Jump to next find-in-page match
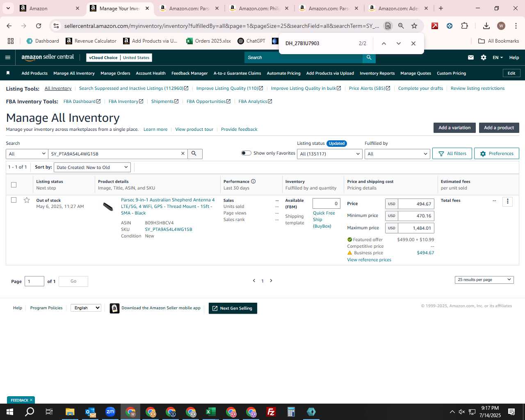Viewport: 525px width, 420px height. [398, 43]
